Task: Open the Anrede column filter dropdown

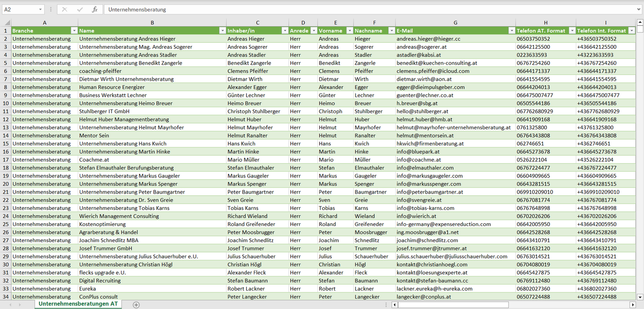Action: pos(314,31)
